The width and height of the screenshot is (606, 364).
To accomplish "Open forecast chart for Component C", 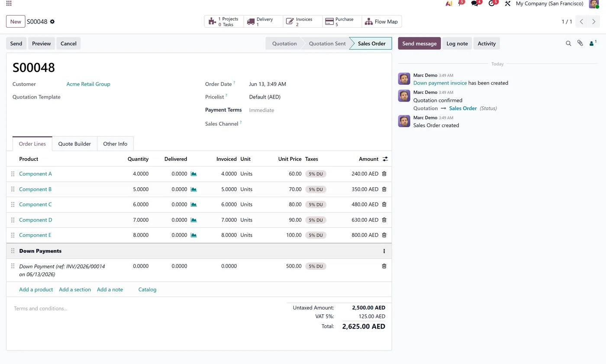I will pyautogui.click(x=194, y=204).
